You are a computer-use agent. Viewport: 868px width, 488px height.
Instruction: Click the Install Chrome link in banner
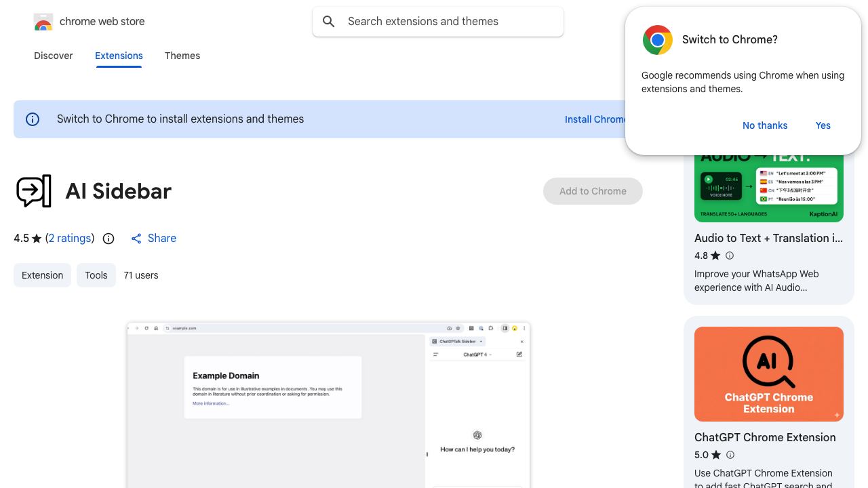[x=595, y=119]
